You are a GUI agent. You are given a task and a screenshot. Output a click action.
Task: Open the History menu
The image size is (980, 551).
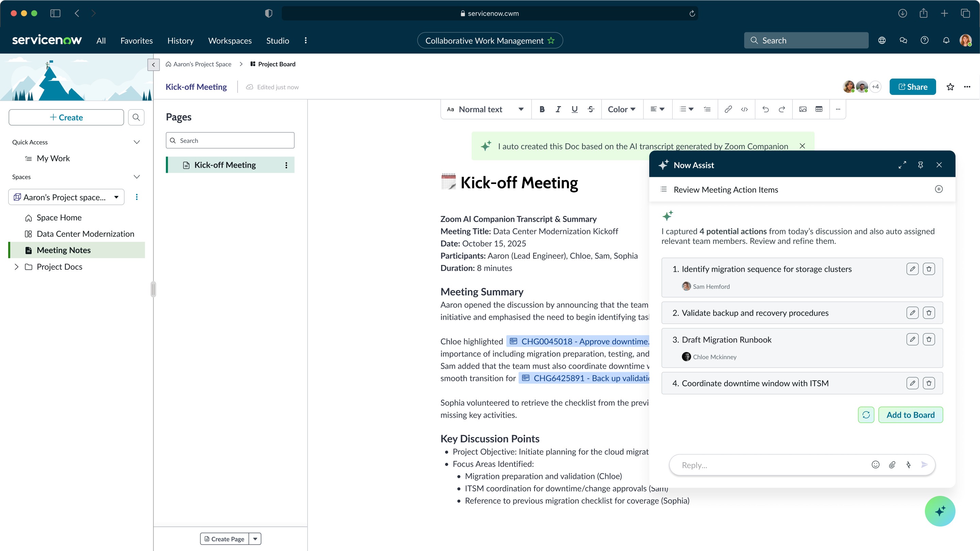[x=180, y=41]
